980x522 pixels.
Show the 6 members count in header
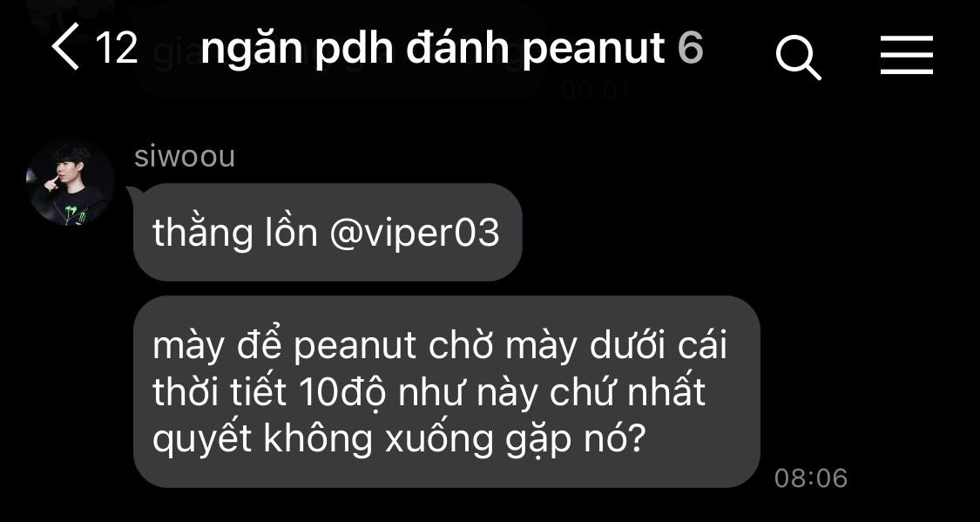(x=691, y=48)
